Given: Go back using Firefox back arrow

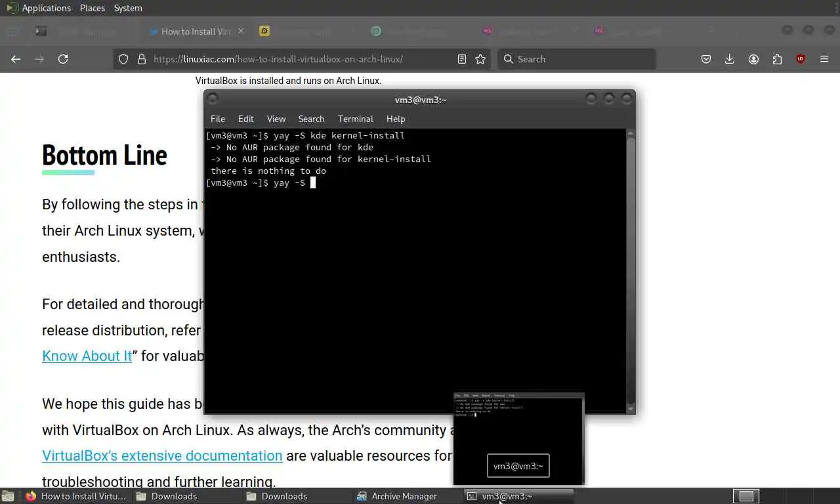Looking at the screenshot, I should click(16, 59).
